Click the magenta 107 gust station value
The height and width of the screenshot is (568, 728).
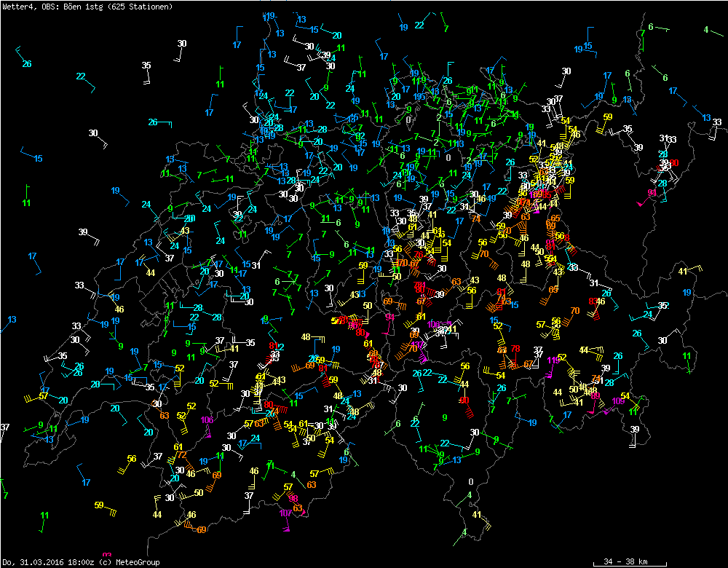[x=285, y=513]
